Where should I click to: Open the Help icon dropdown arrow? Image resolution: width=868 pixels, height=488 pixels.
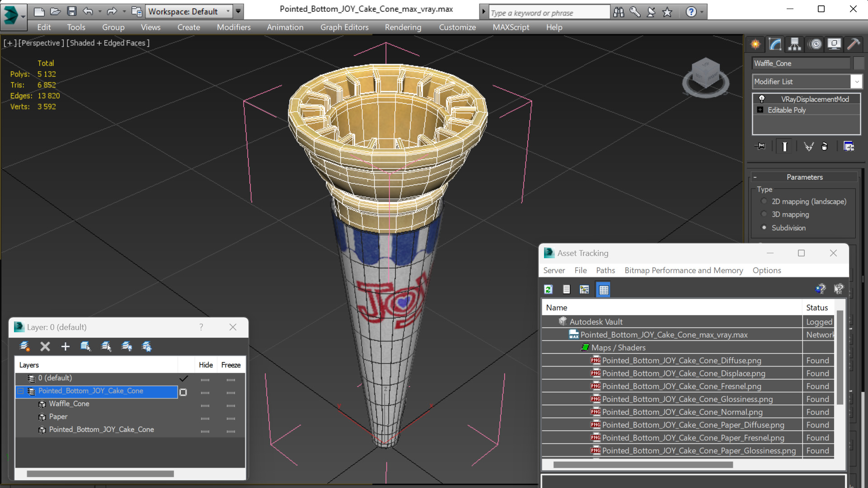[702, 12]
